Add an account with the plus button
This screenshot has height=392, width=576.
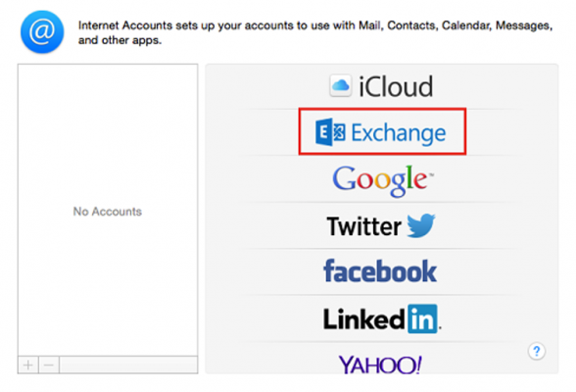coord(28,365)
